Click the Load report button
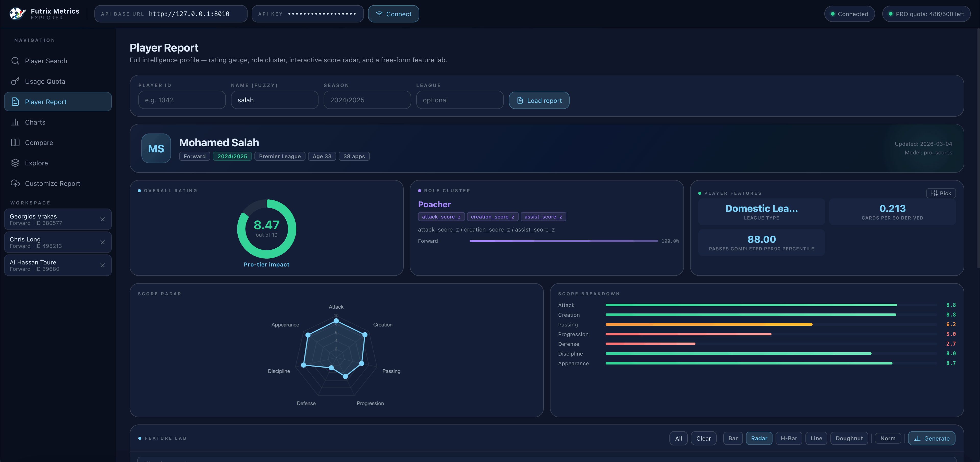Viewport: 980px width, 462px height. pos(539,100)
